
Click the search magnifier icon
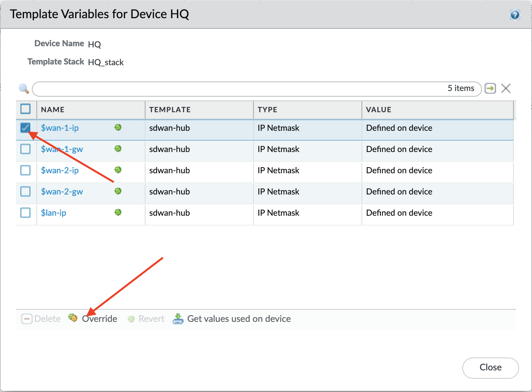point(24,89)
